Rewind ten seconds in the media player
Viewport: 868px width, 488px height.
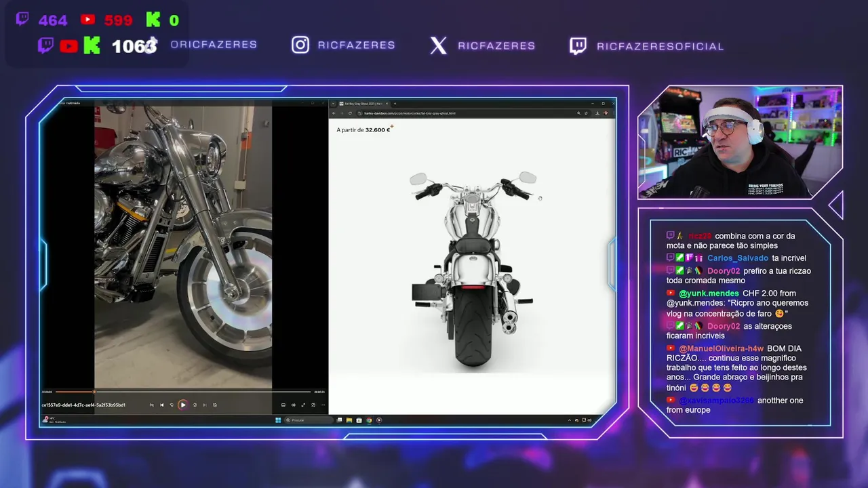pos(172,405)
